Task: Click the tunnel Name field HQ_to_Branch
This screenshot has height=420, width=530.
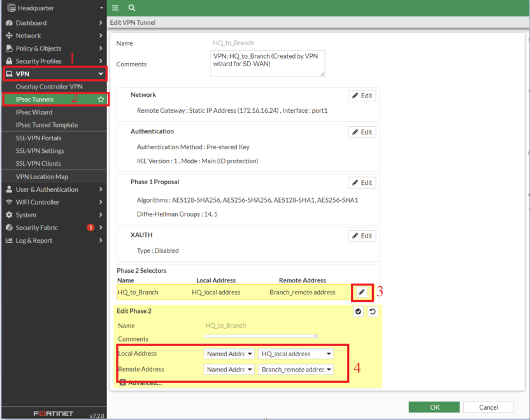Action: (x=233, y=43)
